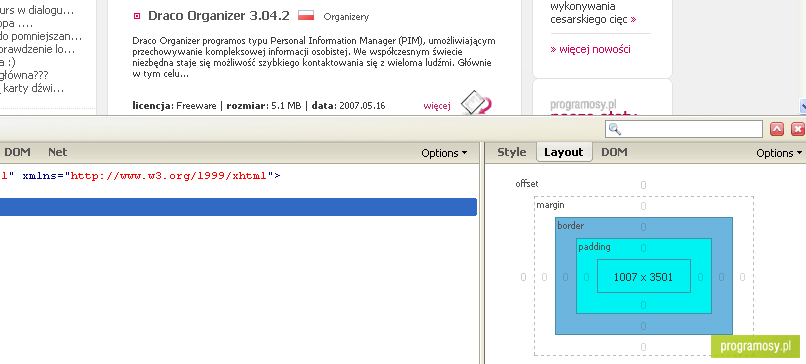Click the 1007 x 3501 content box
The height and width of the screenshot is (364, 806).
(644, 277)
